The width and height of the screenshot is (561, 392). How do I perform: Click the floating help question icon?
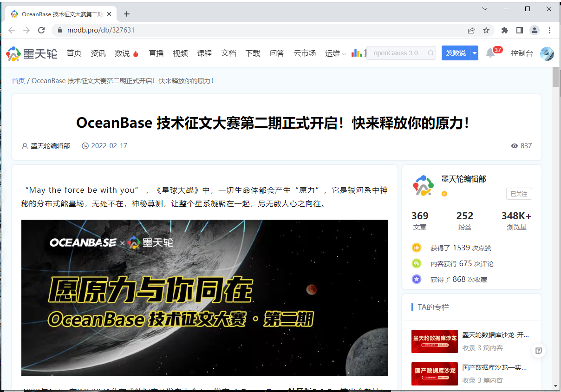click(x=539, y=351)
